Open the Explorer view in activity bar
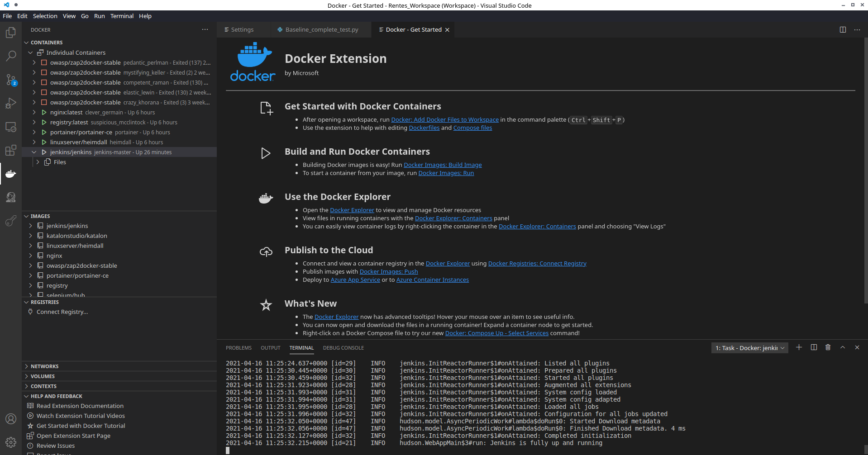The height and width of the screenshot is (455, 868). pos(11,33)
